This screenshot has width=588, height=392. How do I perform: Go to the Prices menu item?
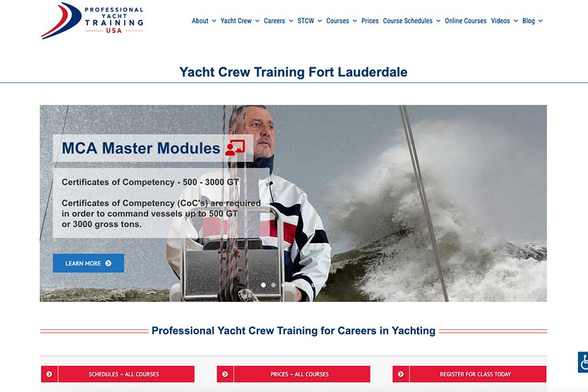[x=370, y=21]
